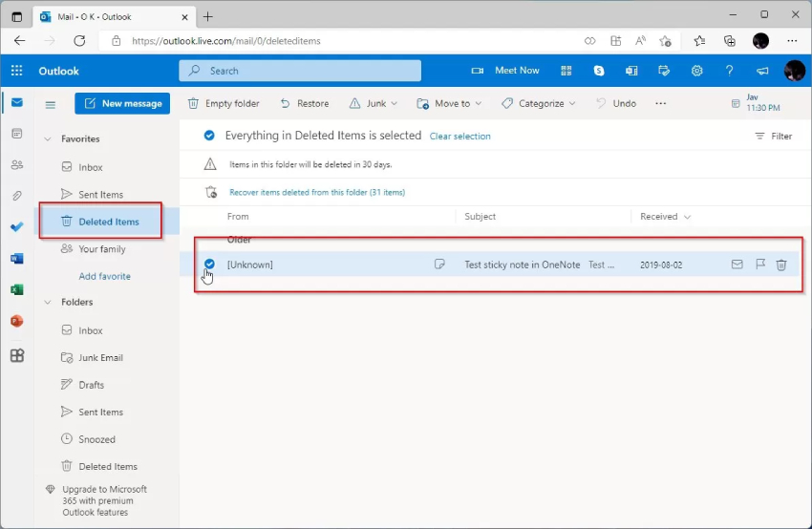Screen dimensions: 812x529
Task: Select Deleted Items under Favorites
Action: coord(108,222)
